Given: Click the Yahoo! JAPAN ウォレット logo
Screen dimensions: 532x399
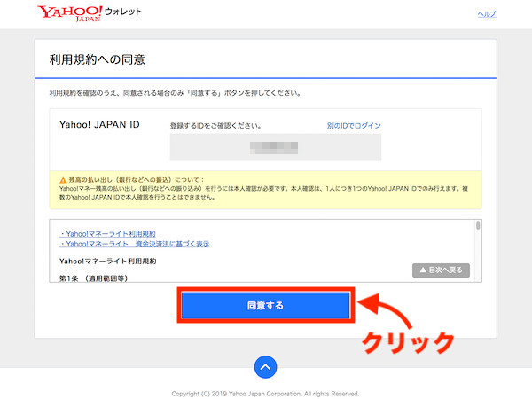Looking at the screenshot, I should (90, 13).
